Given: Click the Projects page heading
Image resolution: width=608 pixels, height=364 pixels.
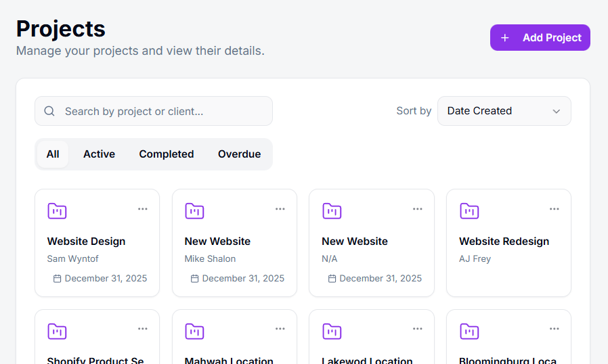Looking at the screenshot, I should pos(60,28).
